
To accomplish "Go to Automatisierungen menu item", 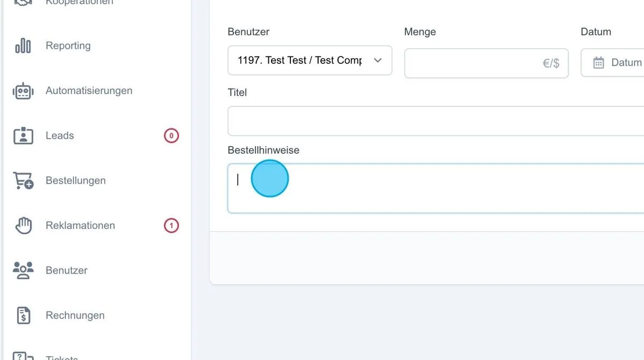I will coord(89,91).
